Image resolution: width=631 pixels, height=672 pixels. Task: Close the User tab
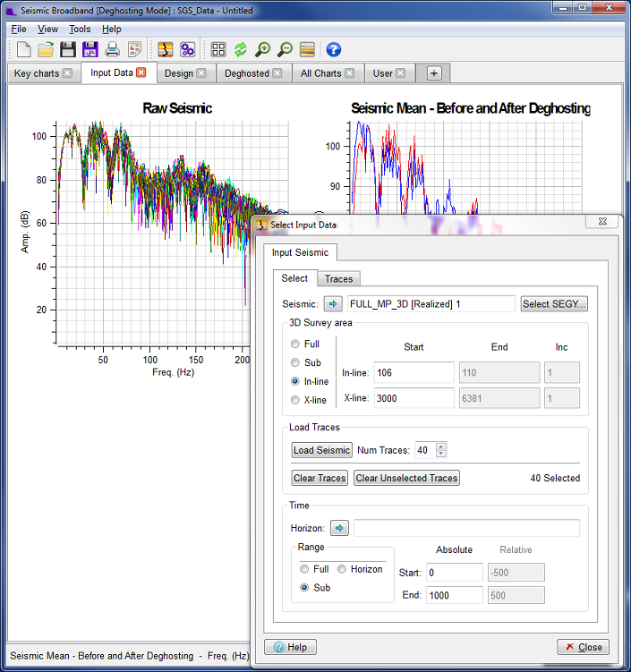(x=400, y=72)
